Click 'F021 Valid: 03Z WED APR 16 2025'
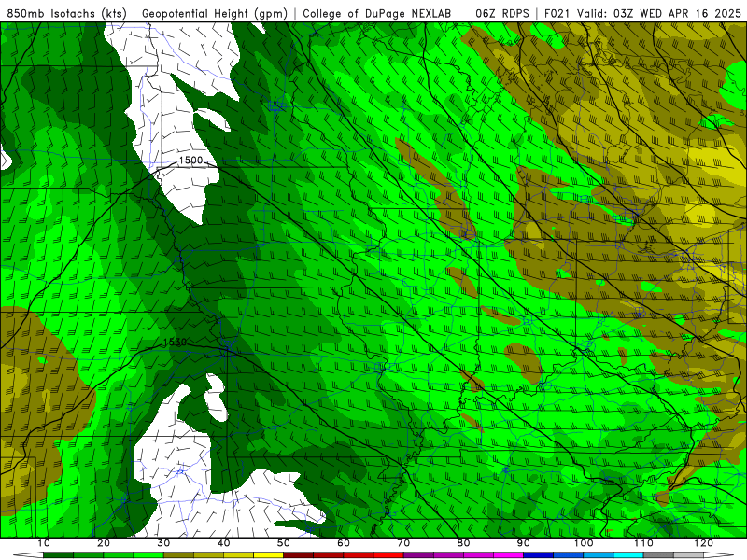The height and width of the screenshot is (560, 747). point(642,13)
